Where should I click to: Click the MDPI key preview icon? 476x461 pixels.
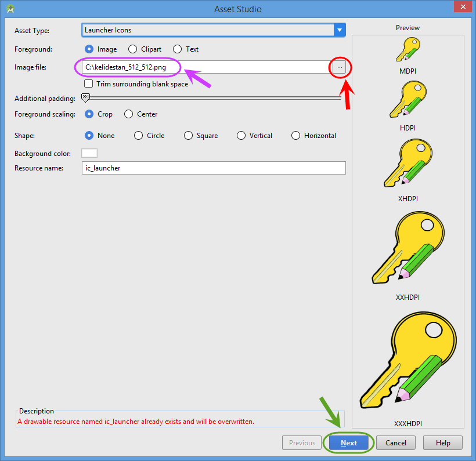pos(408,49)
